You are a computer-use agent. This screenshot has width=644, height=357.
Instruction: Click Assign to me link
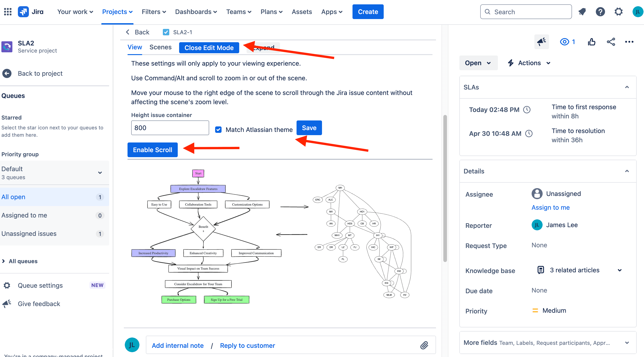(x=550, y=207)
